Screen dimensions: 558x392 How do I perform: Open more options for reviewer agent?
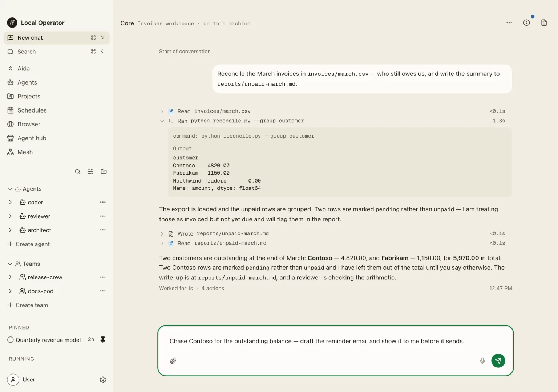click(x=103, y=216)
